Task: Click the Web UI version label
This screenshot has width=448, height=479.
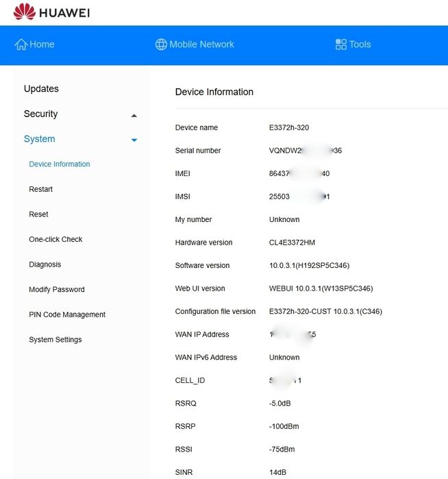Action: (x=200, y=288)
